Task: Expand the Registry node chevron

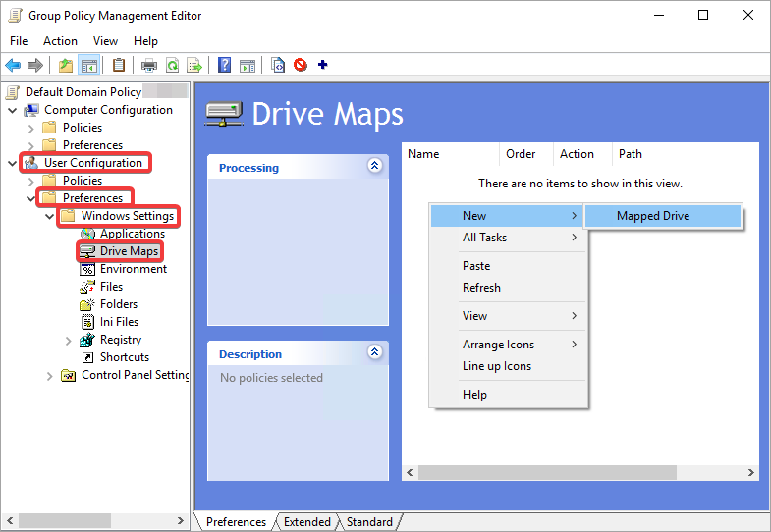Action: [69, 341]
